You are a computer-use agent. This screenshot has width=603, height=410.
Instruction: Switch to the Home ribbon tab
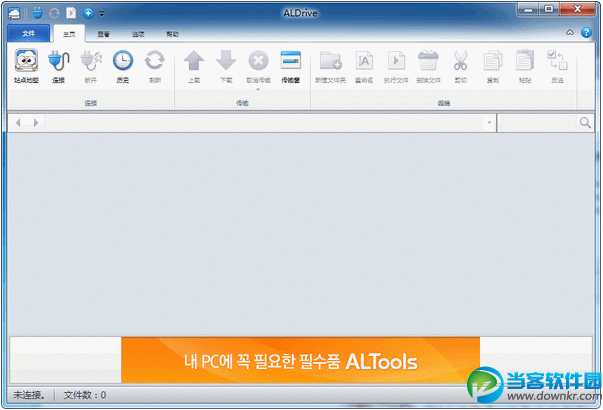click(69, 34)
